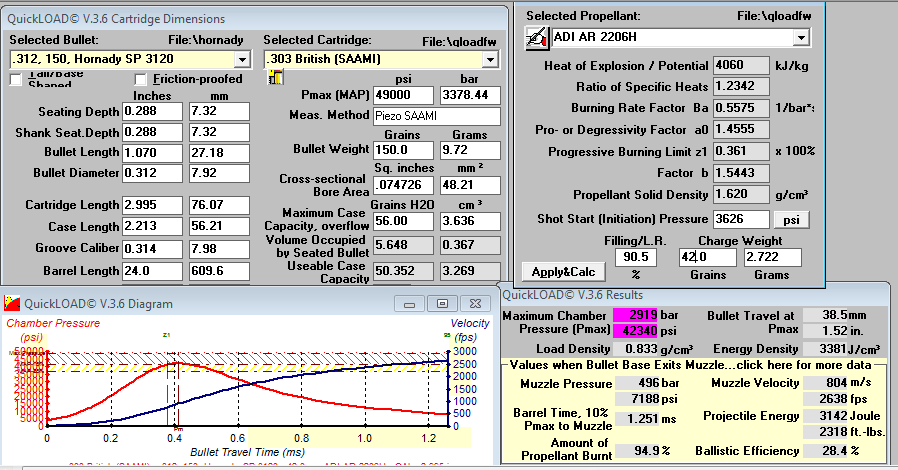The image size is (898, 470).
Task: Click the Bullet Length inches field
Action: [152, 153]
